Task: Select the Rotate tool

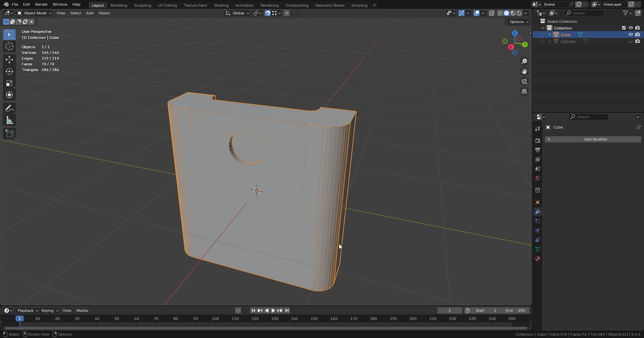Action: [x=9, y=71]
